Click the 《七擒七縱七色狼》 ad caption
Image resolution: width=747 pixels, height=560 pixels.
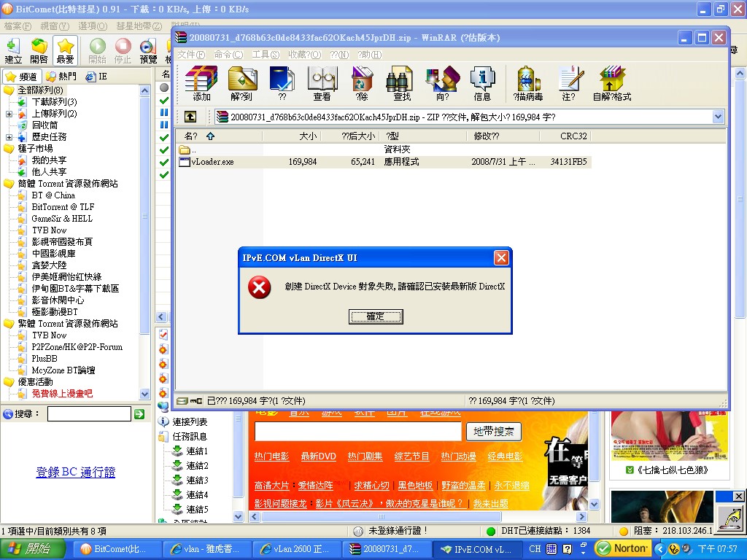click(x=673, y=470)
